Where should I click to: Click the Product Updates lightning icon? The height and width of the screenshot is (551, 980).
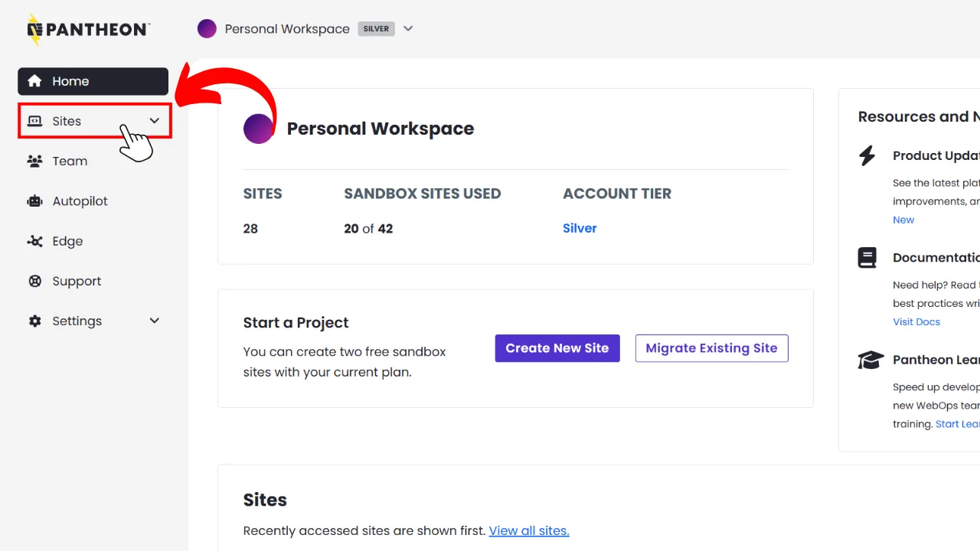pos(867,156)
